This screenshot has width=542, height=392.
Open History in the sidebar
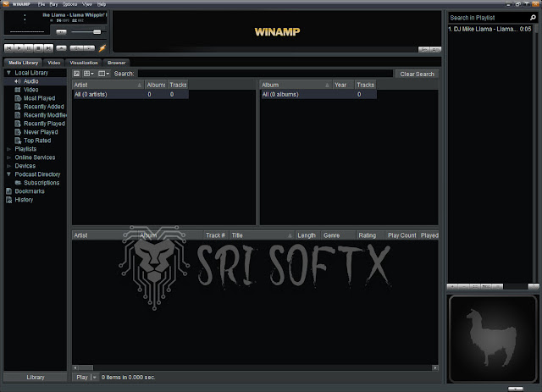coord(24,200)
